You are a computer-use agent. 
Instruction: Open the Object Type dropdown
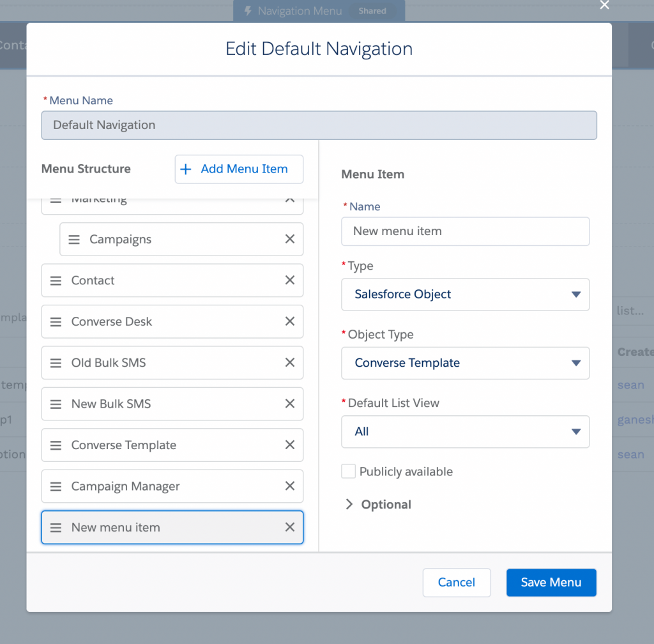[465, 363]
